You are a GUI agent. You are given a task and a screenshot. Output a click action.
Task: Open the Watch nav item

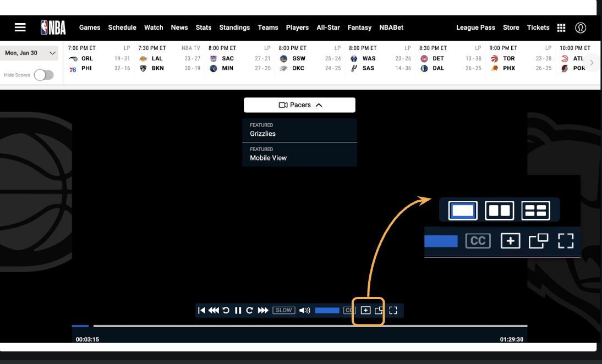[154, 27]
